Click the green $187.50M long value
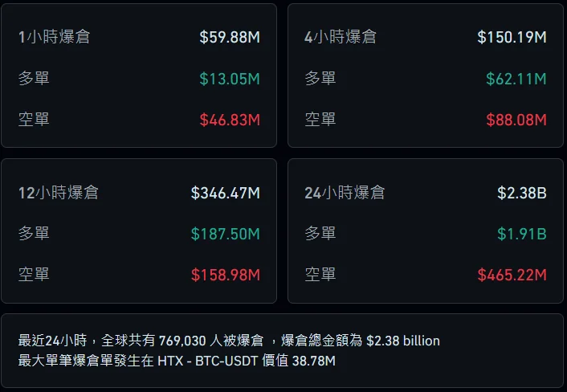The height and width of the screenshot is (392, 567). coord(226,234)
